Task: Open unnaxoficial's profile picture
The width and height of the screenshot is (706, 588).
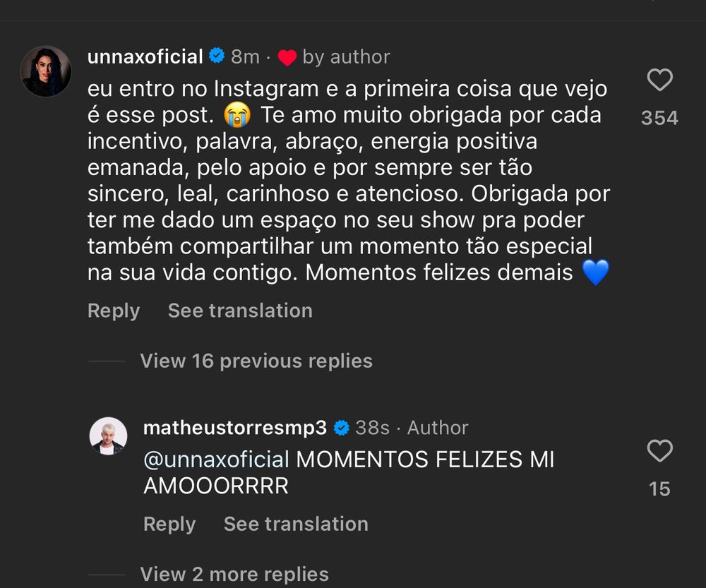Action: point(45,71)
